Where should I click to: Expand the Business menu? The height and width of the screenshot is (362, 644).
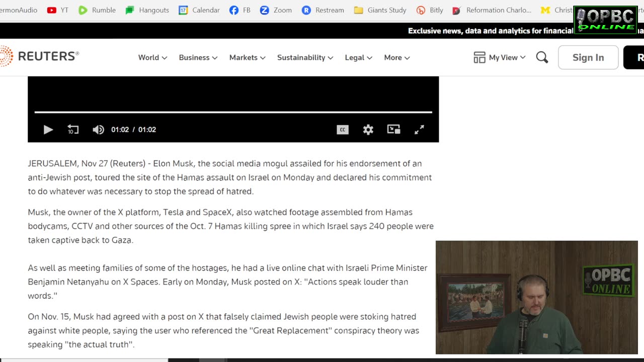tap(198, 57)
